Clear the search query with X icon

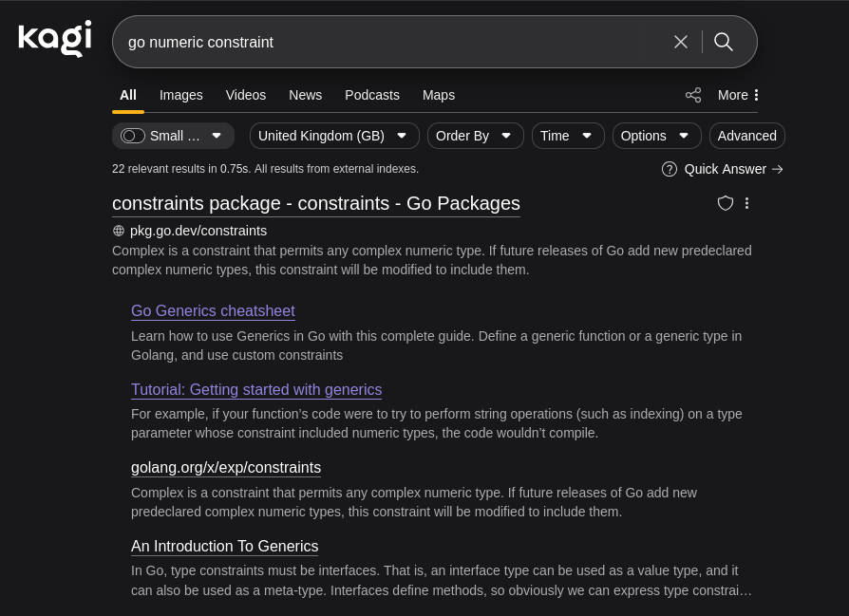coord(681,42)
